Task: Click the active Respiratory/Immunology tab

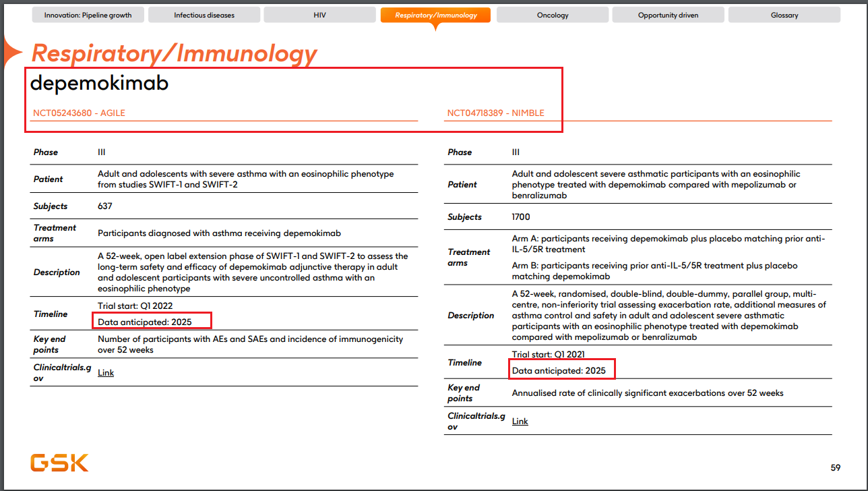Action: click(x=435, y=14)
